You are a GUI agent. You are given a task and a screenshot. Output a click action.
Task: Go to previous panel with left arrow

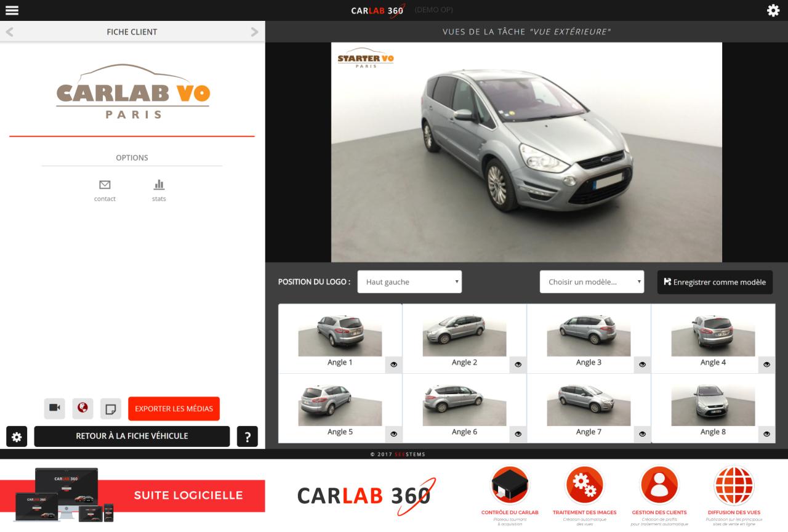click(x=10, y=32)
